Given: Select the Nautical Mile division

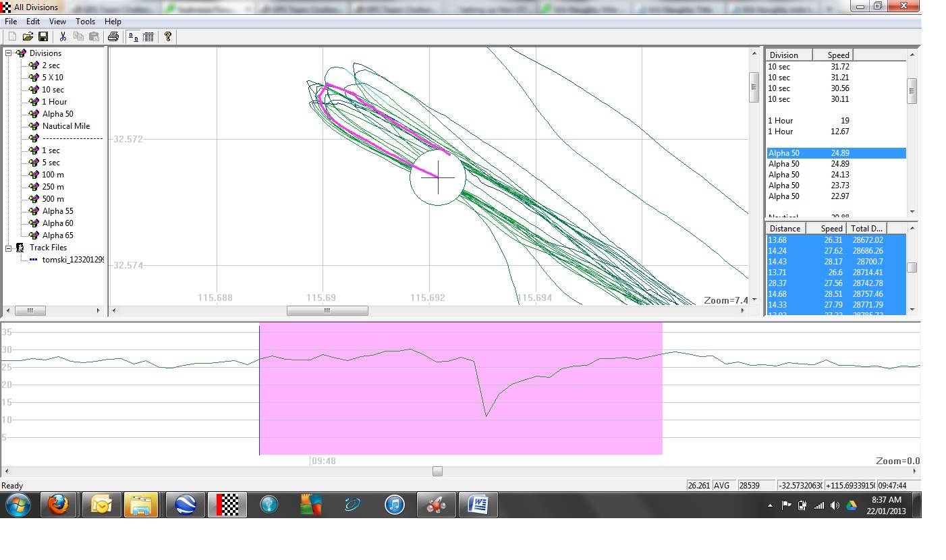Looking at the screenshot, I should [x=65, y=126].
